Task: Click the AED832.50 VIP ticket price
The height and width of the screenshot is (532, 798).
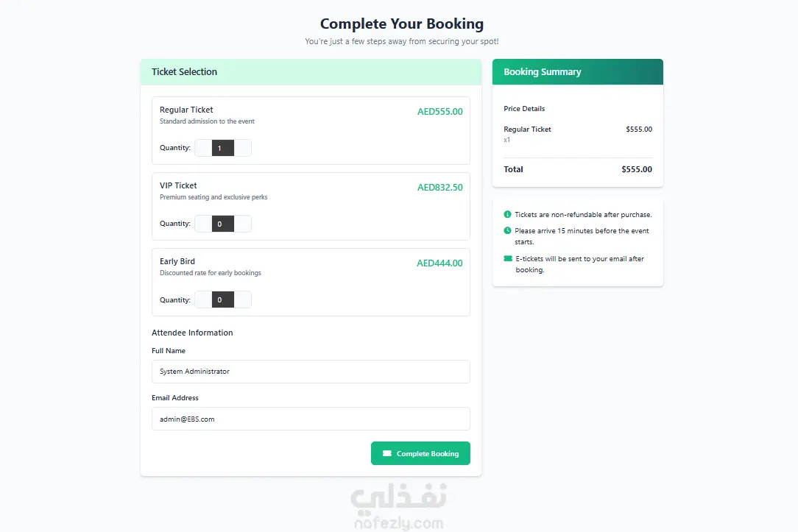Action: [x=439, y=188]
